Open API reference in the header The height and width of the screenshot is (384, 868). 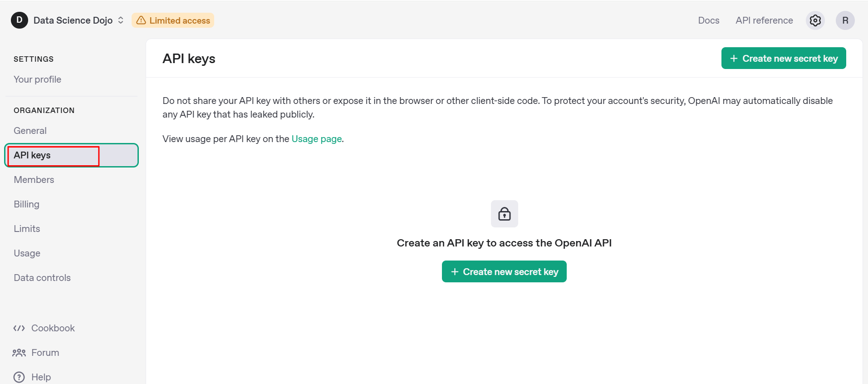click(764, 20)
